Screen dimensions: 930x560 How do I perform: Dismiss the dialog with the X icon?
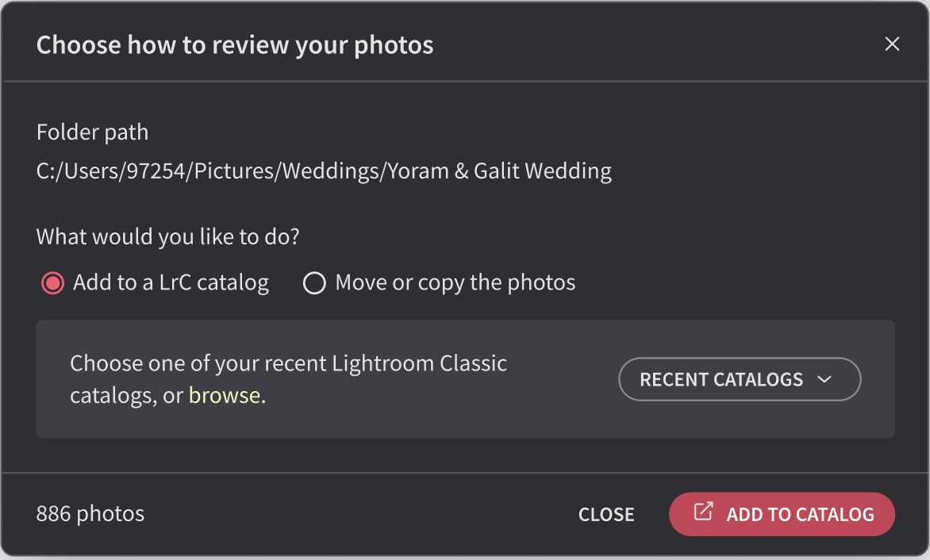pos(892,44)
